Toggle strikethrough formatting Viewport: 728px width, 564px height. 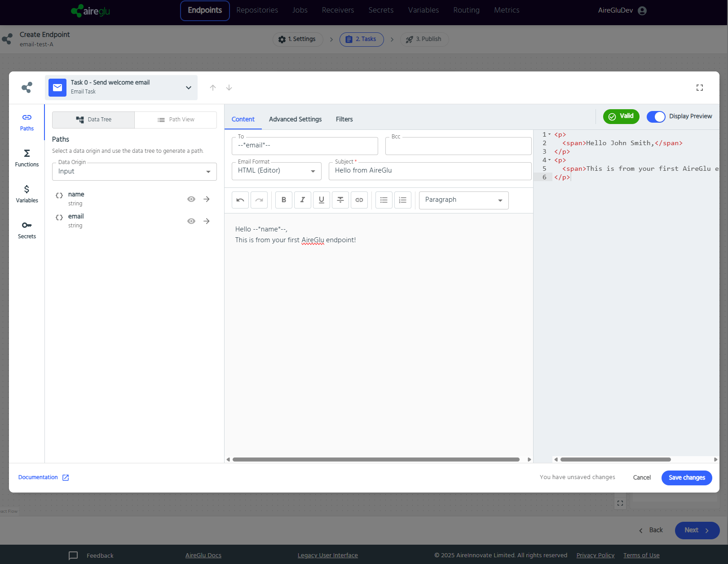[x=340, y=200]
